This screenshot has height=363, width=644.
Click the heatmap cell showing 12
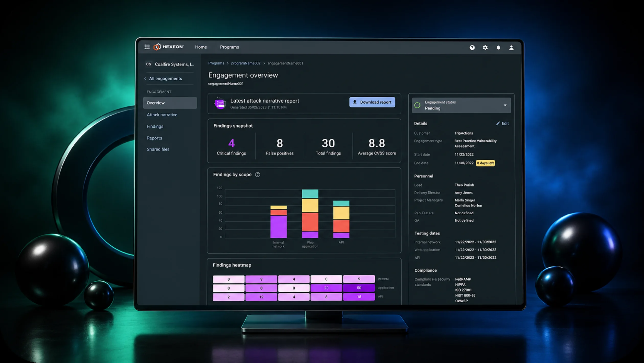(x=261, y=297)
